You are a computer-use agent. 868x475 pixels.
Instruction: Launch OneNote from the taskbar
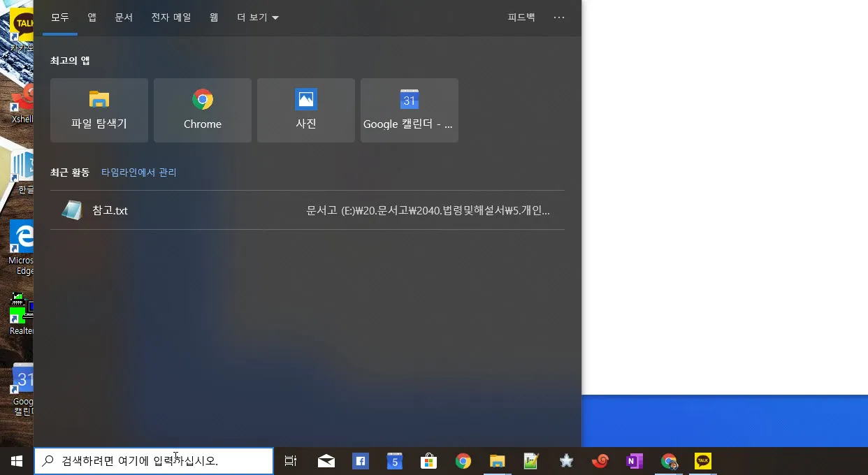tap(634, 461)
